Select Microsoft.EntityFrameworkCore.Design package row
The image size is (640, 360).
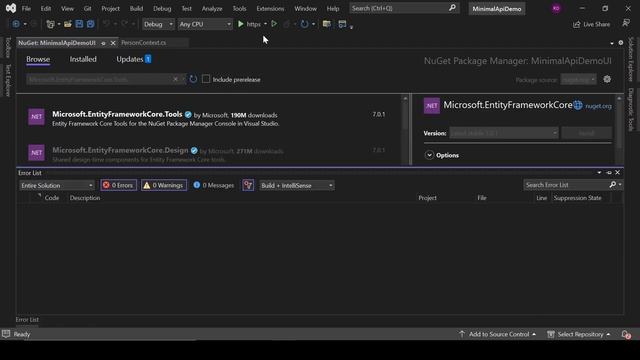click(209, 154)
